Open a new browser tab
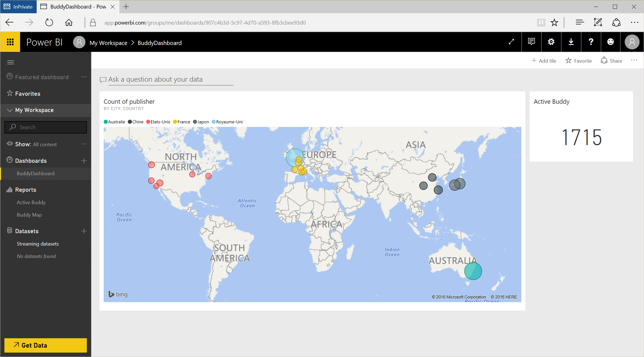 126,7
